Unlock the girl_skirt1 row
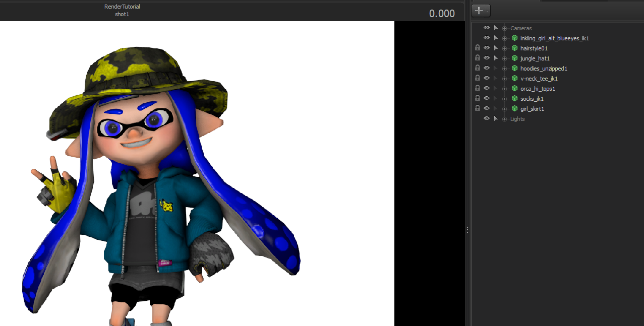644x326 pixels. (x=478, y=108)
